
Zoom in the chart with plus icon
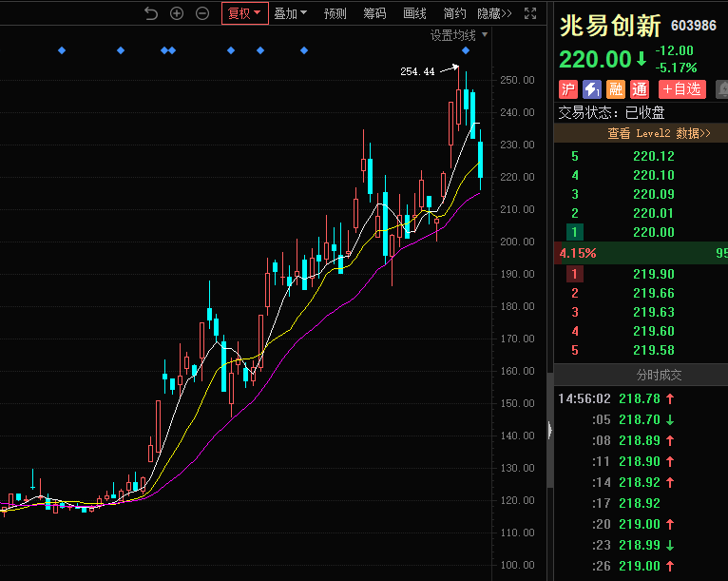tap(177, 13)
